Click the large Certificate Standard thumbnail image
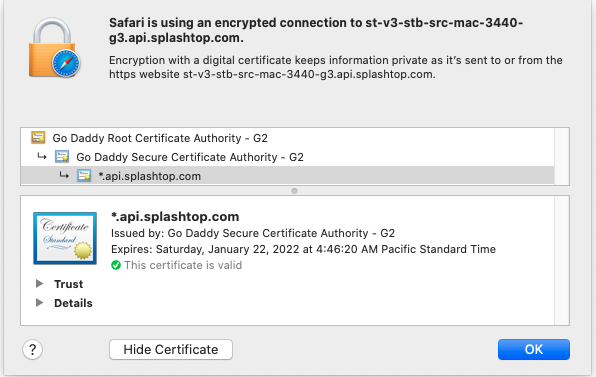The height and width of the screenshot is (377, 596). (x=65, y=238)
